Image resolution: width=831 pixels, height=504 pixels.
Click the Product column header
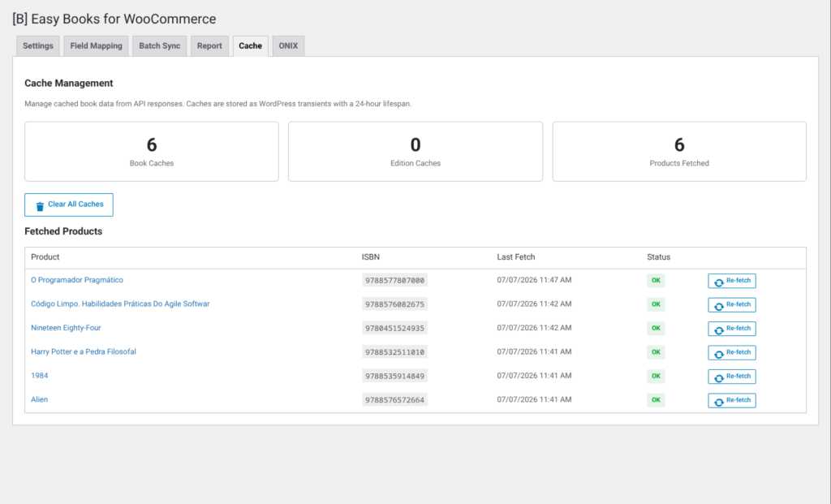(45, 257)
